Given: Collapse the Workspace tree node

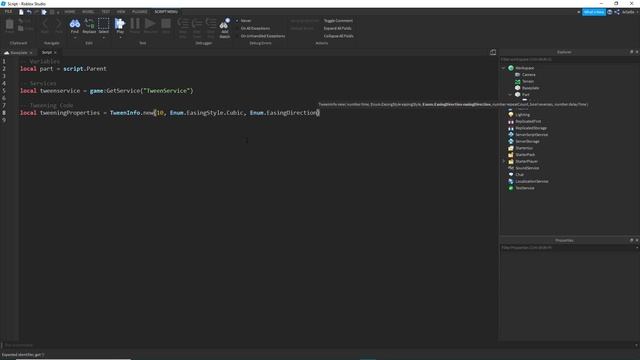Looking at the screenshot, I should pyautogui.click(x=503, y=68).
